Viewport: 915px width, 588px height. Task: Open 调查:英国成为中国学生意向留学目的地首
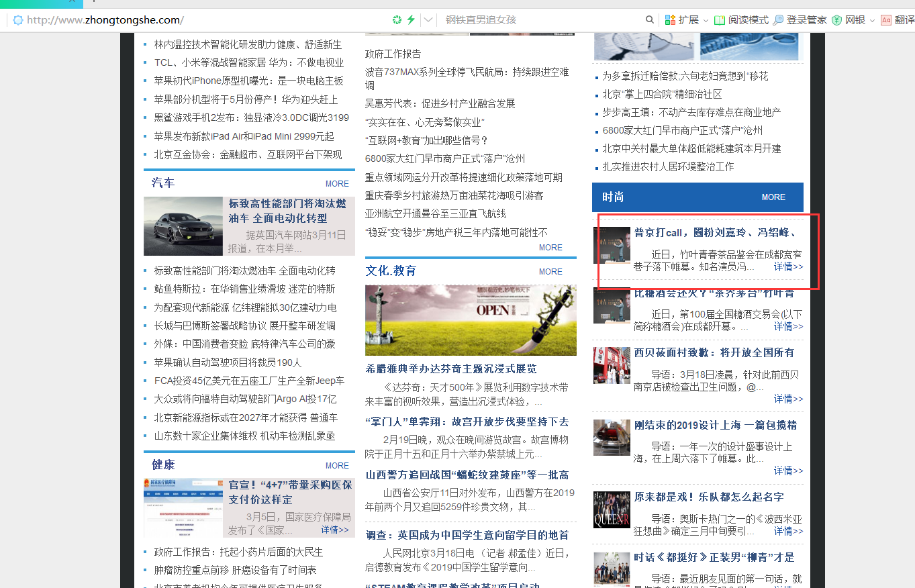[467, 535]
